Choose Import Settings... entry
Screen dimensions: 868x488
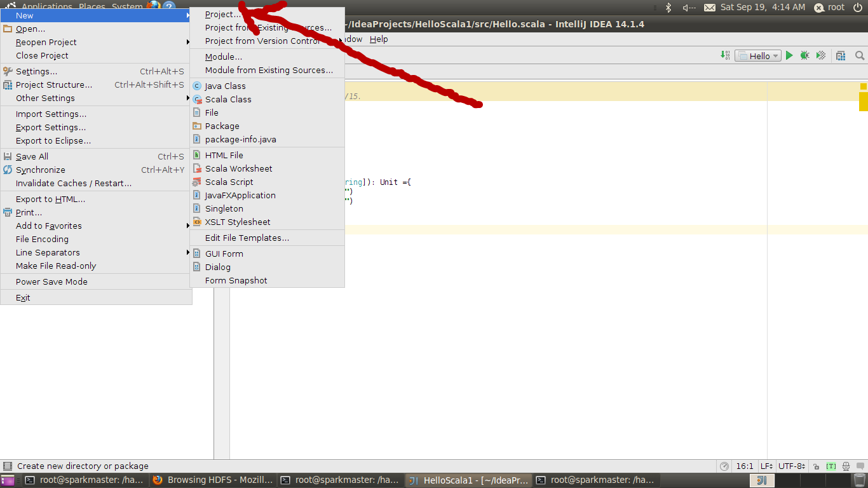(96, 114)
